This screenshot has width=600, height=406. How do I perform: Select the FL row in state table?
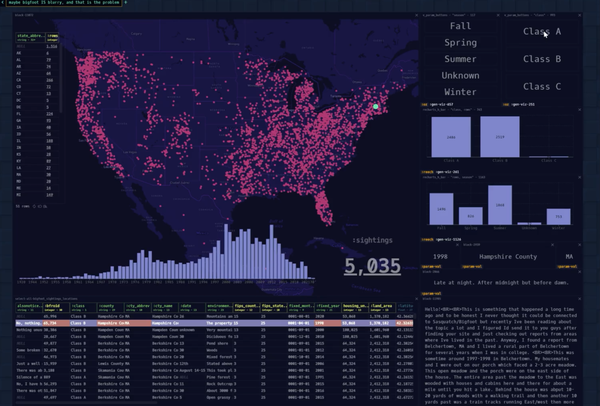point(37,114)
